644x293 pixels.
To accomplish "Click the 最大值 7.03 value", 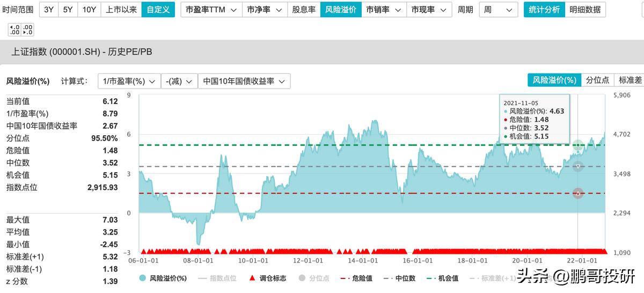I will [x=110, y=220].
